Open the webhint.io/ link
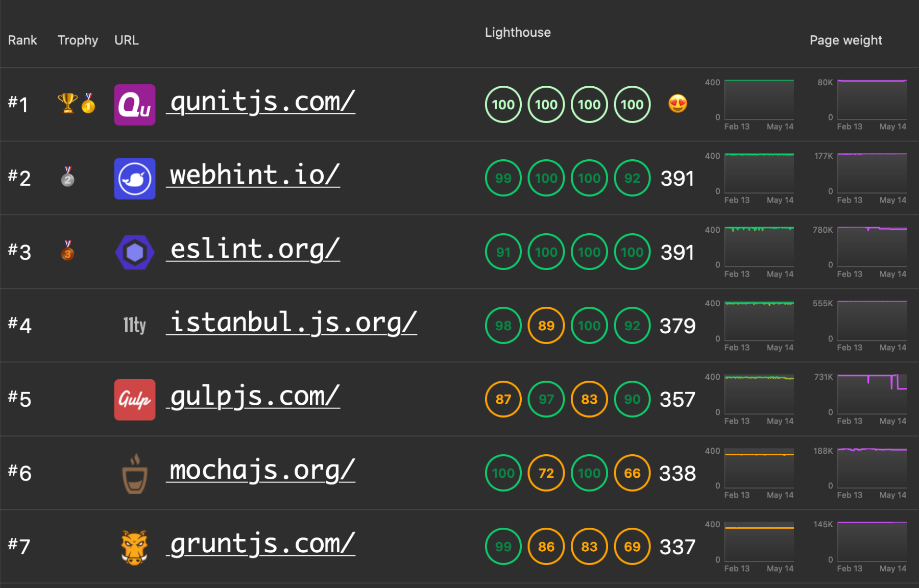The width and height of the screenshot is (919, 588). (254, 176)
